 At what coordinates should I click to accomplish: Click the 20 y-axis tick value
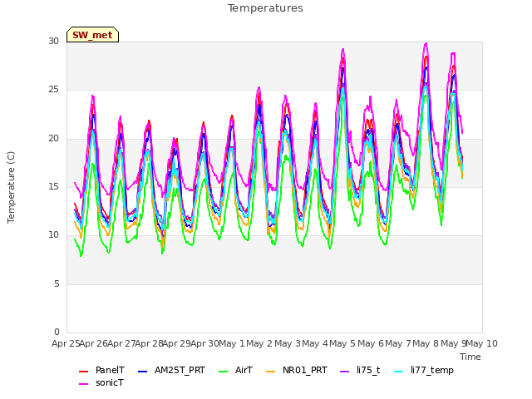(53, 139)
